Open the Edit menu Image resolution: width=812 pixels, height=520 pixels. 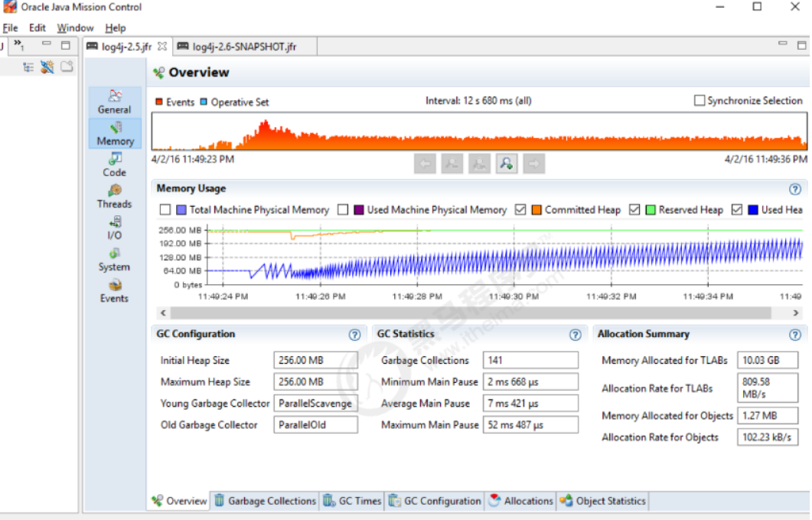click(x=37, y=28)
